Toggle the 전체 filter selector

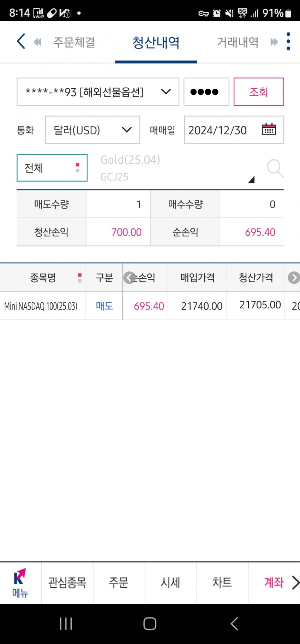point(52,168)
